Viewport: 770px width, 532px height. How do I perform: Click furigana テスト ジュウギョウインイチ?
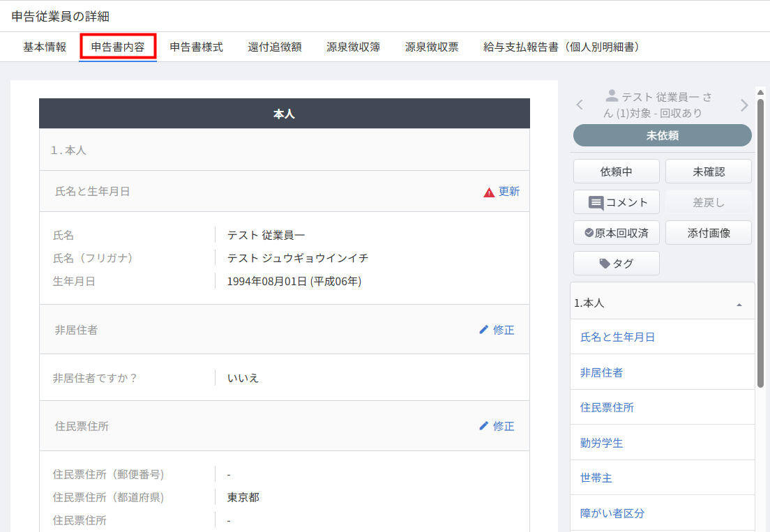pyautogui.click(x=298, y=258)
